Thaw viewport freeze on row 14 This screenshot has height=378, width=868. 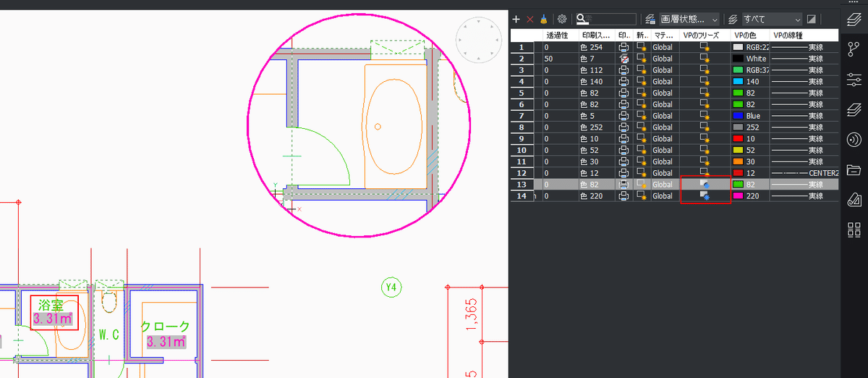pyautogui.click(x=704, y=196)
